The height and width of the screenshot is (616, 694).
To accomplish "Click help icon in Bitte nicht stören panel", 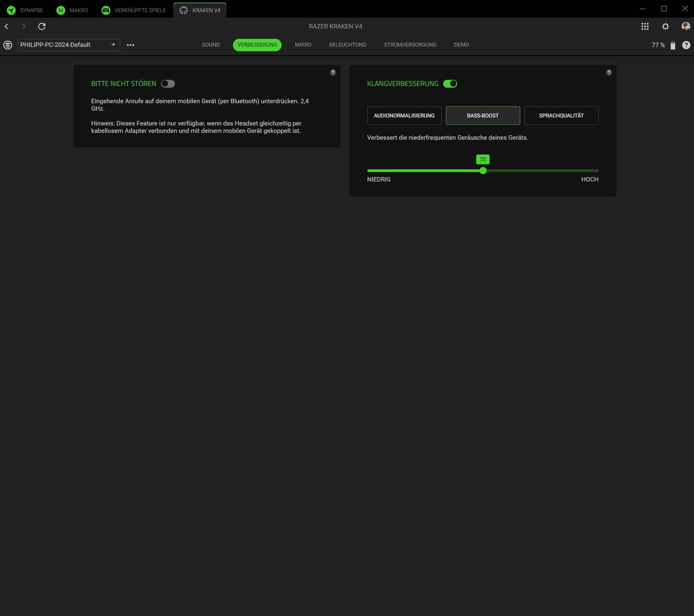I will click(333, 72).
